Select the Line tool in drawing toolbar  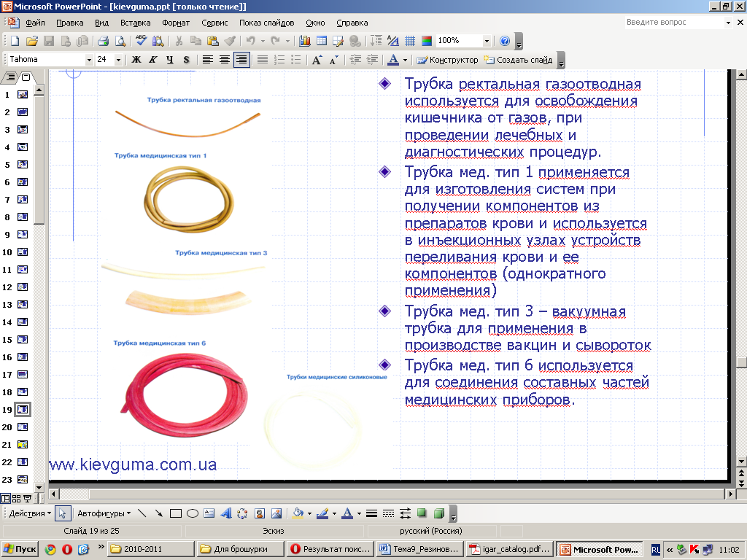[142, 513]
